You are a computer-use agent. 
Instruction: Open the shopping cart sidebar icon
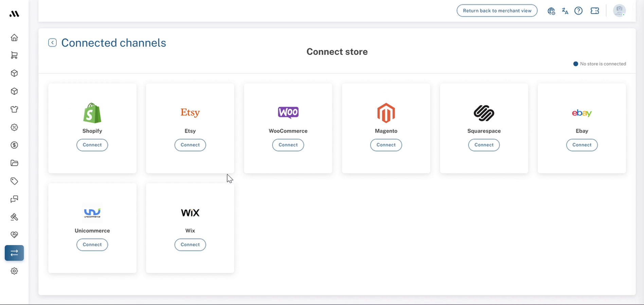[14, 55]
